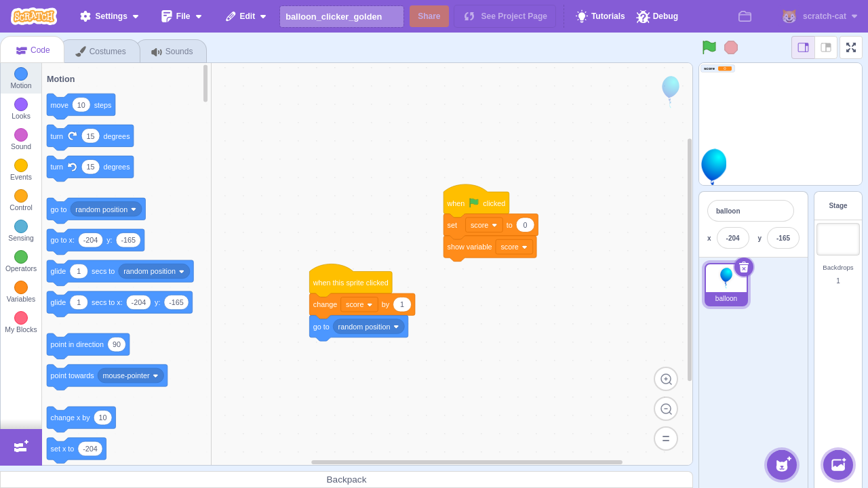Switch to the Sounds tab

[172, 52]
